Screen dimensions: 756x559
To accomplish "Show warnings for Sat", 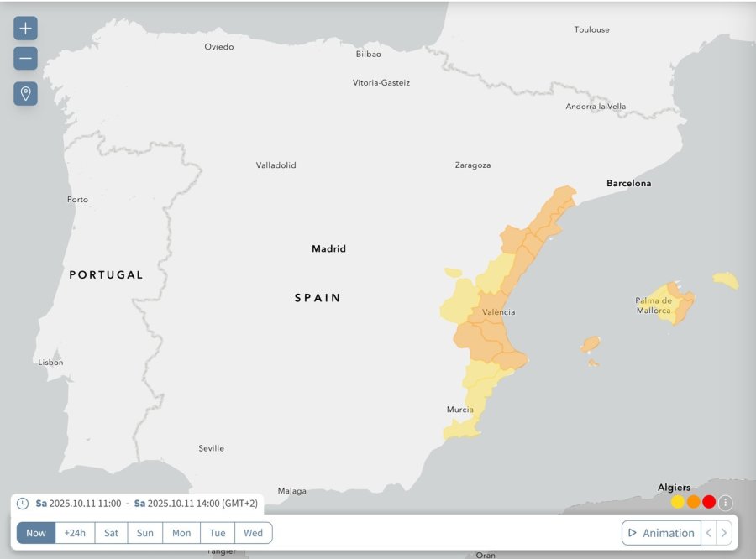I will point(111,533).
